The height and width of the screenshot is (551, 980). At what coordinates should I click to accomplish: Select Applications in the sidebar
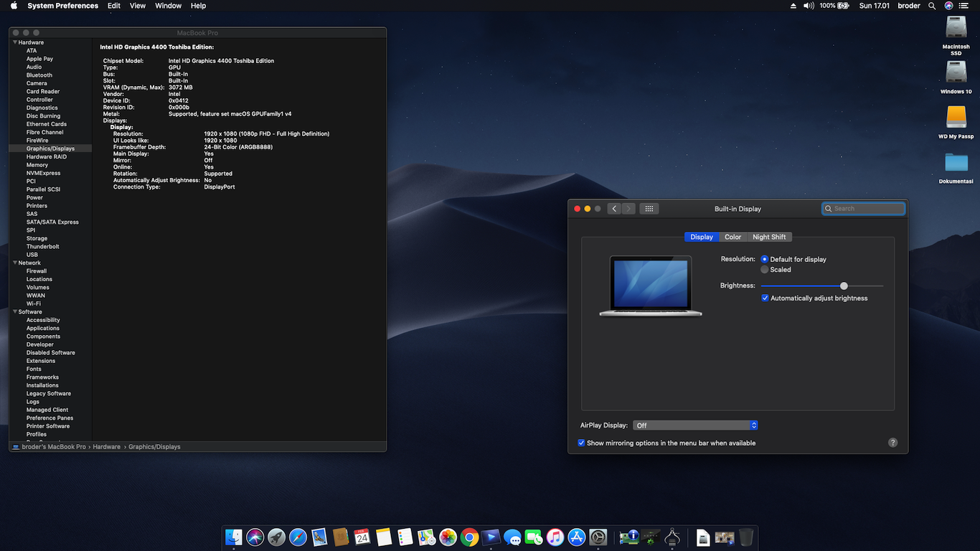click(43, 329)
